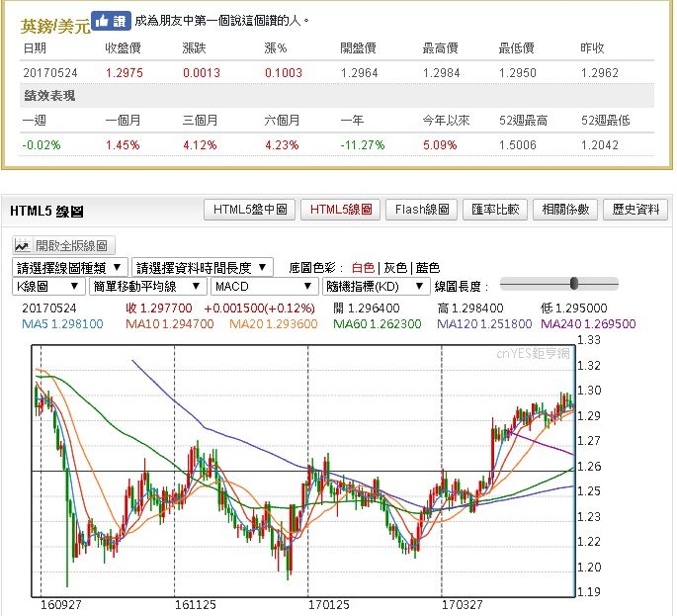Click the candlestick chart price area
Viewport: 677px width, 616px height.
(303, 472)
